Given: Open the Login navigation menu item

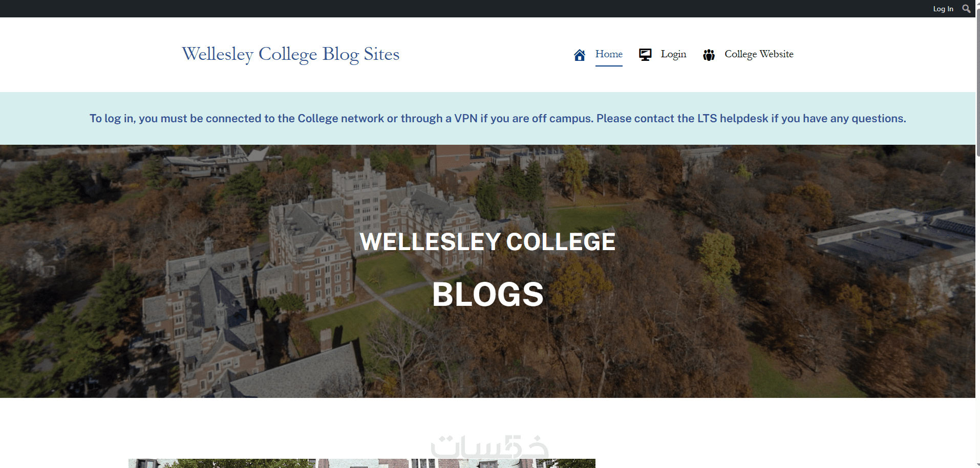Looking at the screenshot, I should click(x=673, y=54).
